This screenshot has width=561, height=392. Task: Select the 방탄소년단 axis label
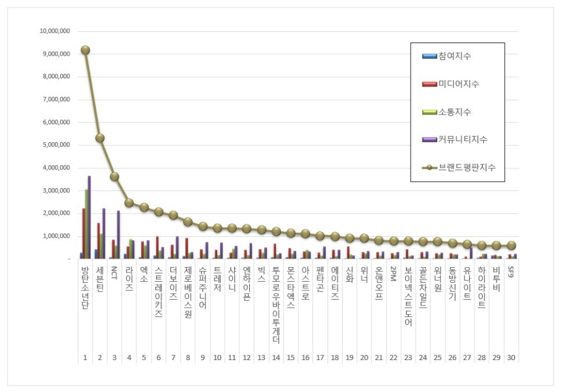click(x=85, y=287)
